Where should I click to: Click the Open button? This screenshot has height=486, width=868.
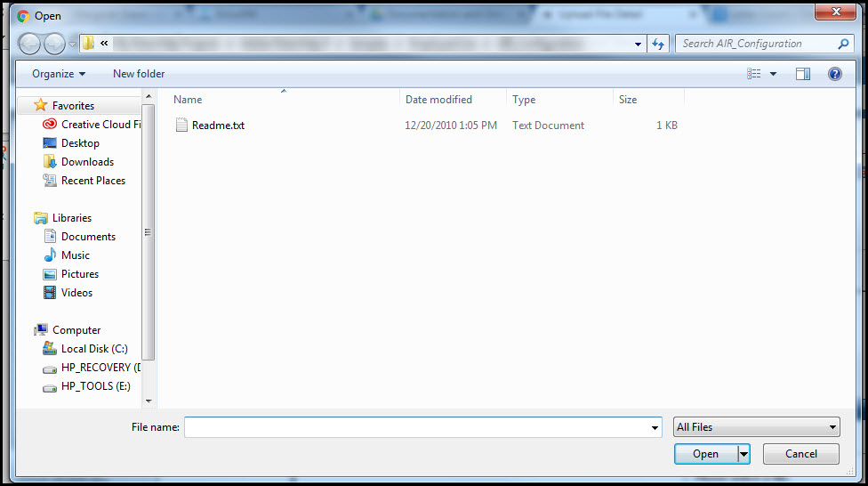click(x=705, y=454)
